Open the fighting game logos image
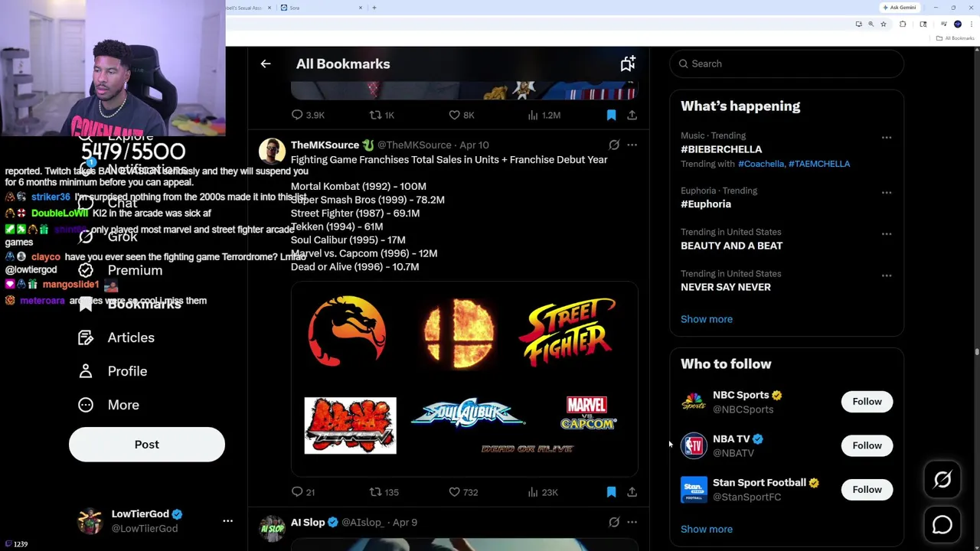This screenshot has width=980, height=551. [464, 379]
